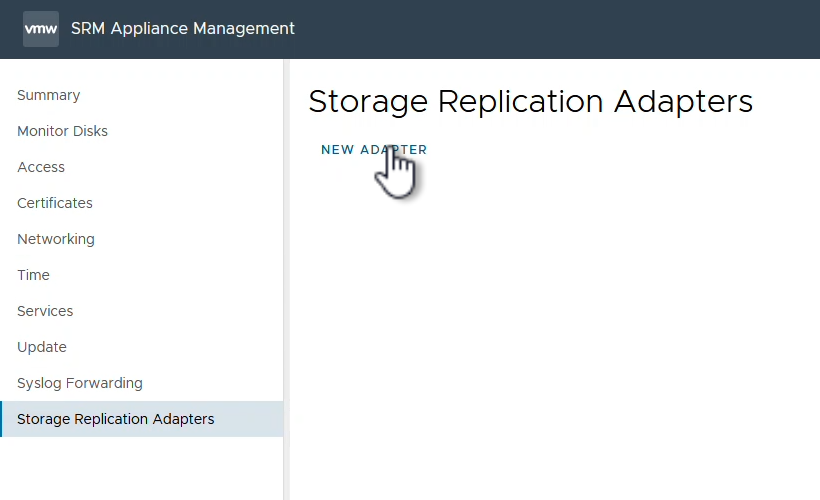820x500 pixels.
Task: Click empty sidebar space below the last item
Action: (x=140, y=468)
